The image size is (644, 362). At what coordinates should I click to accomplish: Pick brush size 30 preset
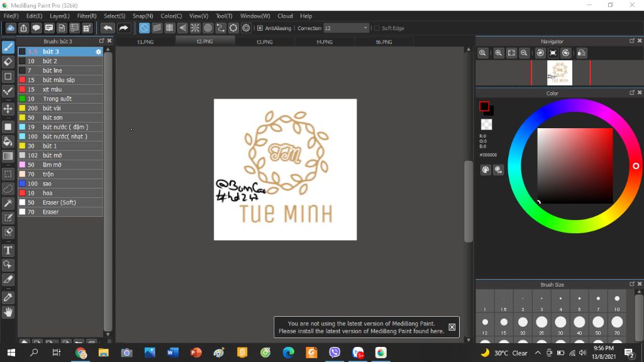tap(560, 325)
